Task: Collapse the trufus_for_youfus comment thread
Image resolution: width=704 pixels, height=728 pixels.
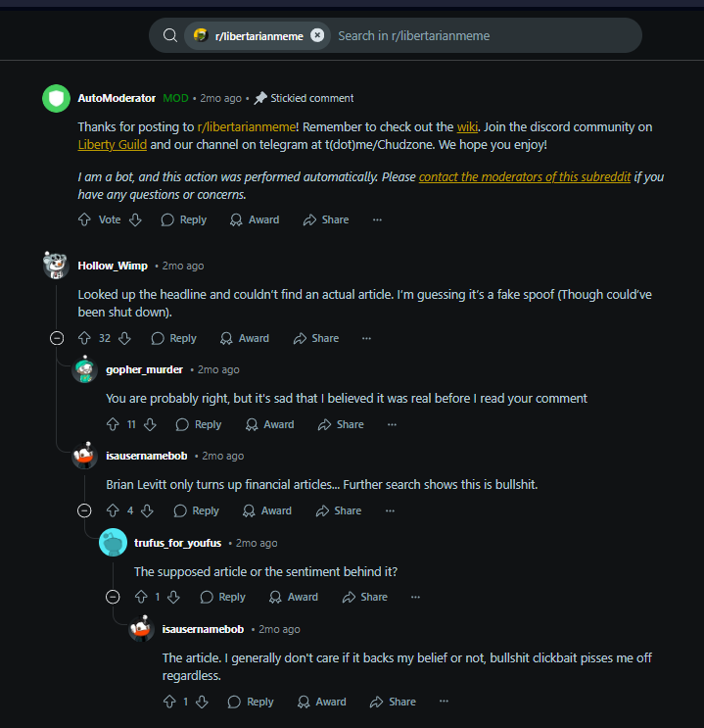Action: [x=113, y=597]
